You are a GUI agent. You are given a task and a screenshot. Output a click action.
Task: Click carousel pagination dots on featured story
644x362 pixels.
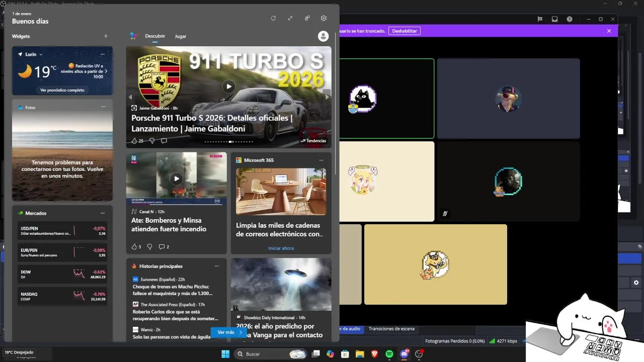pyautogui.click(x=228, y=142)
